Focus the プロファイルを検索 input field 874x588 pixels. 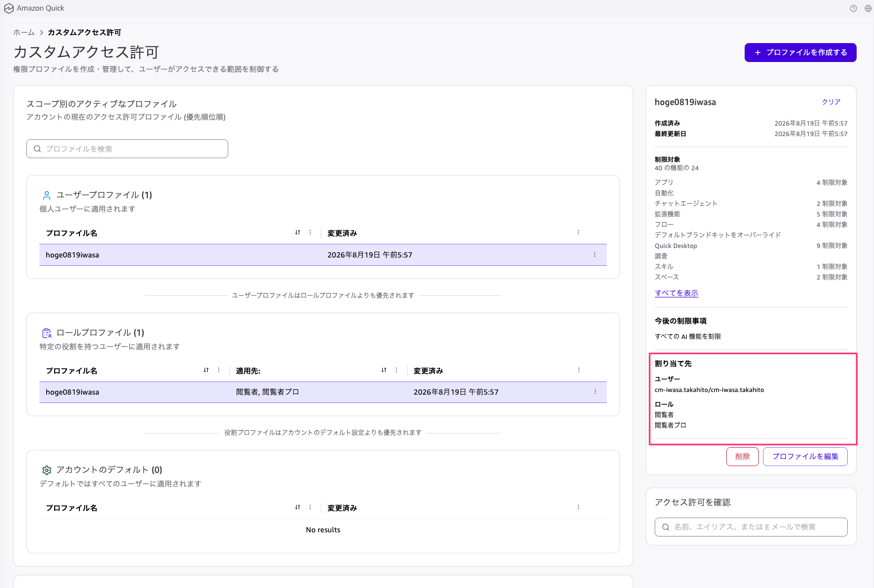coord(127,149)
